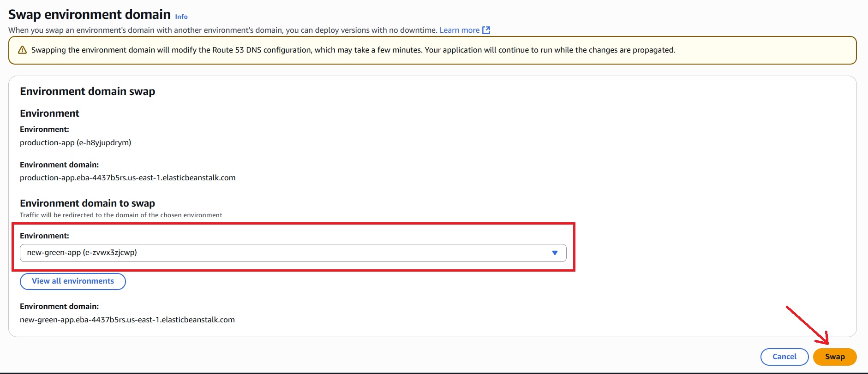
Task: Click the production-app (e-h8yjupdrym) environment name
Action: pos(75,142)
